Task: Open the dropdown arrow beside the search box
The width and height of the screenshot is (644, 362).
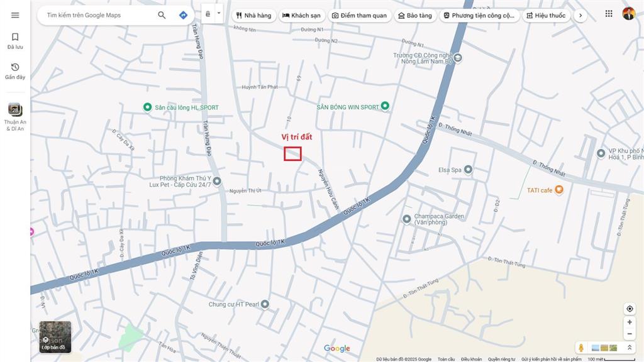Action: [219, 13]
